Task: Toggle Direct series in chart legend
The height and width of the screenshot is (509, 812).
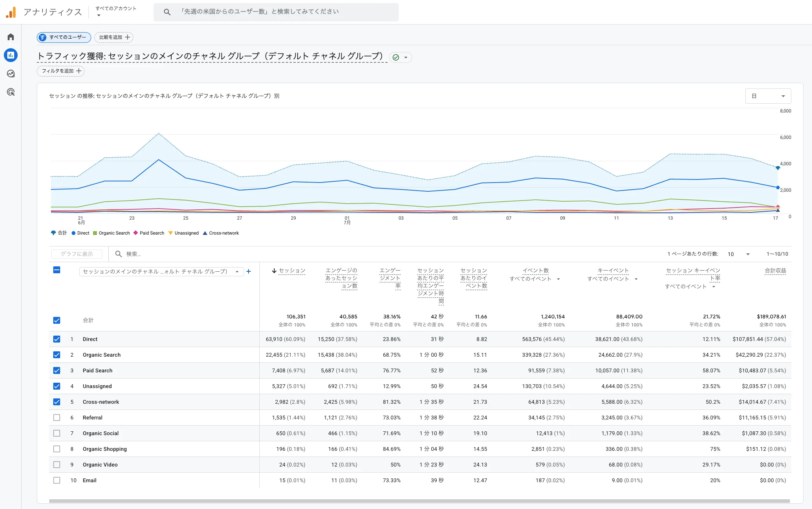Action: pos(80,233)
